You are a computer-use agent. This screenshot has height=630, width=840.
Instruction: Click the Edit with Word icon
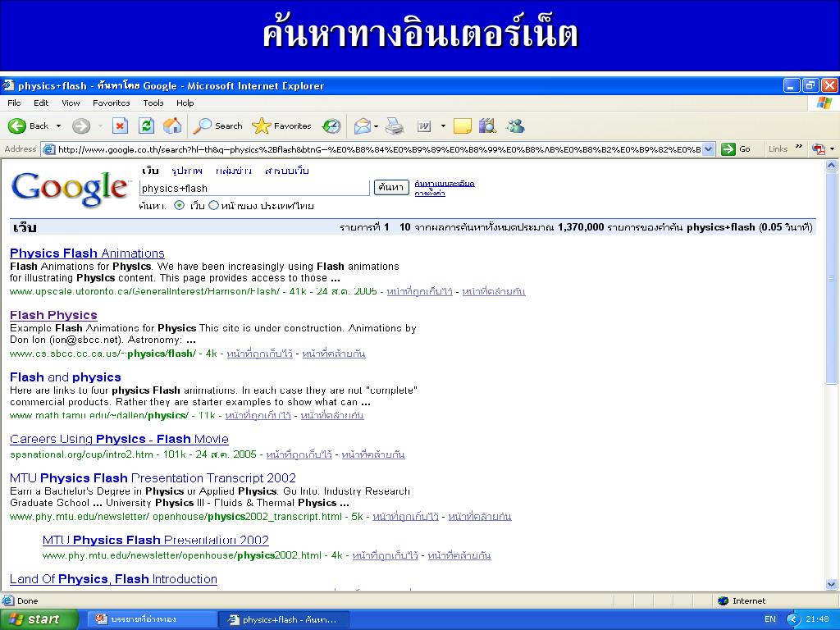[x=424, y=126]
